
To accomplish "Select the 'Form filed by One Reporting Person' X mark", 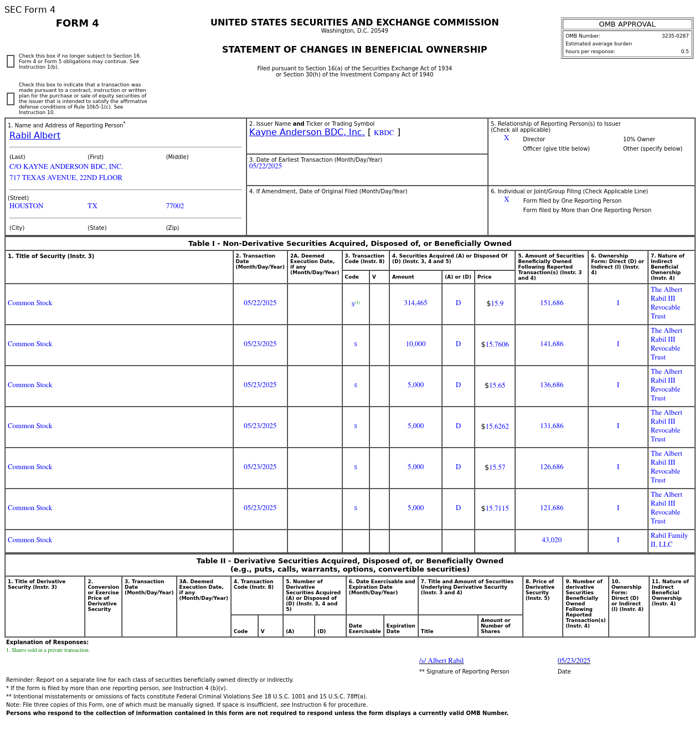I will coord(506,200).
